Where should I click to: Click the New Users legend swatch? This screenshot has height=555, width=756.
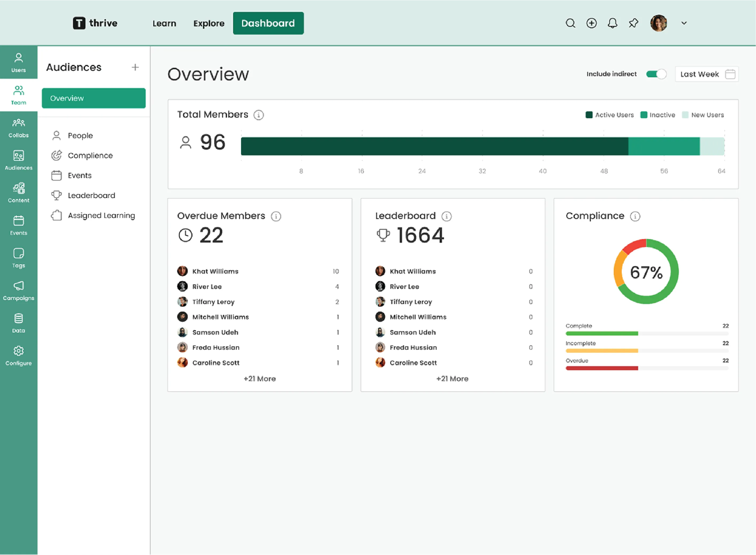coord(685,115)
